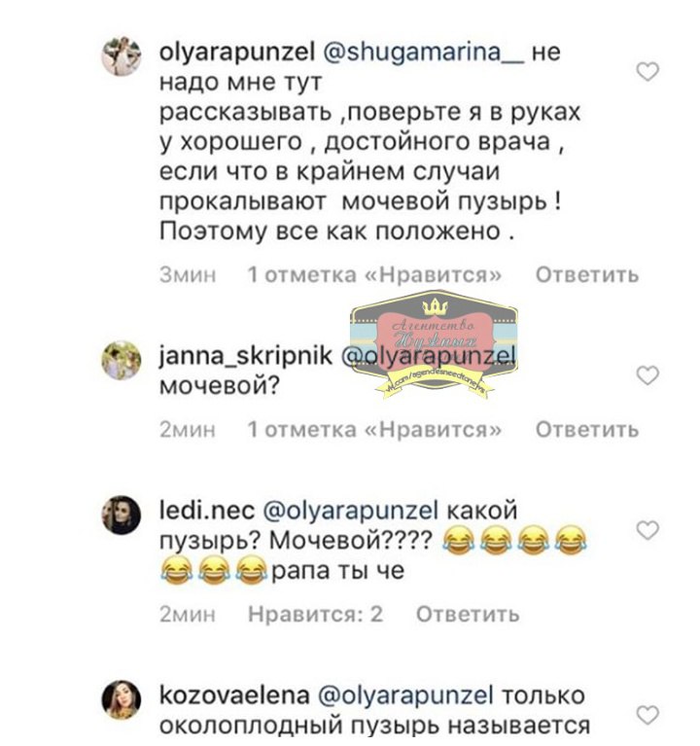Open kozovaelena's profile avatar
This screenshot has height=746, width=700.
(x=122, y=700)
